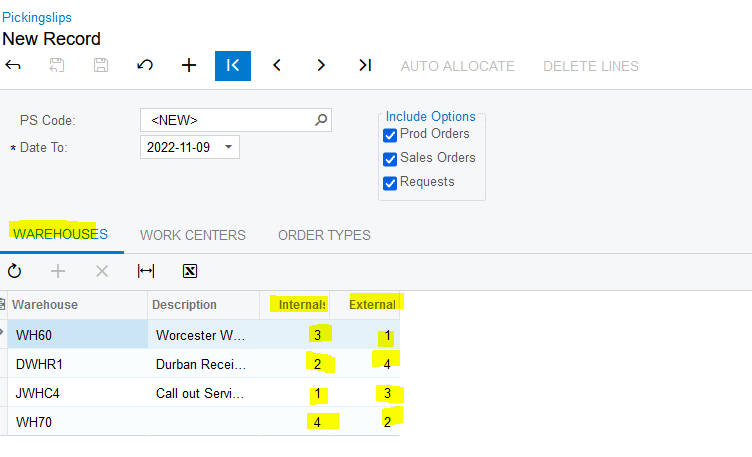
Task: Export the grid to Excel
Action: 190,271
